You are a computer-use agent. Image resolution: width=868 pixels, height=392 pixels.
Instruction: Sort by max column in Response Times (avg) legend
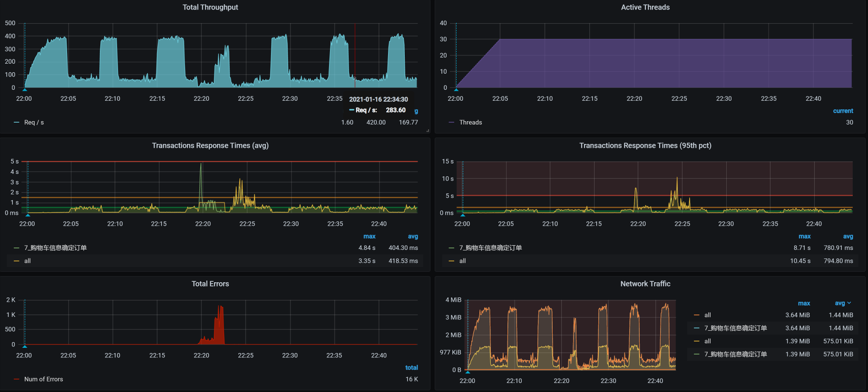[369, 236]
